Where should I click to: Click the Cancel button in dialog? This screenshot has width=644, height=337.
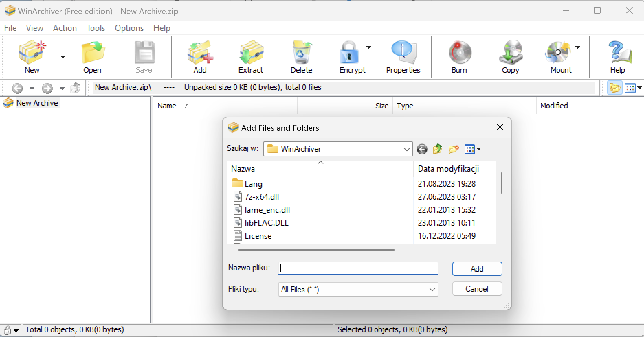coord(477,289)
